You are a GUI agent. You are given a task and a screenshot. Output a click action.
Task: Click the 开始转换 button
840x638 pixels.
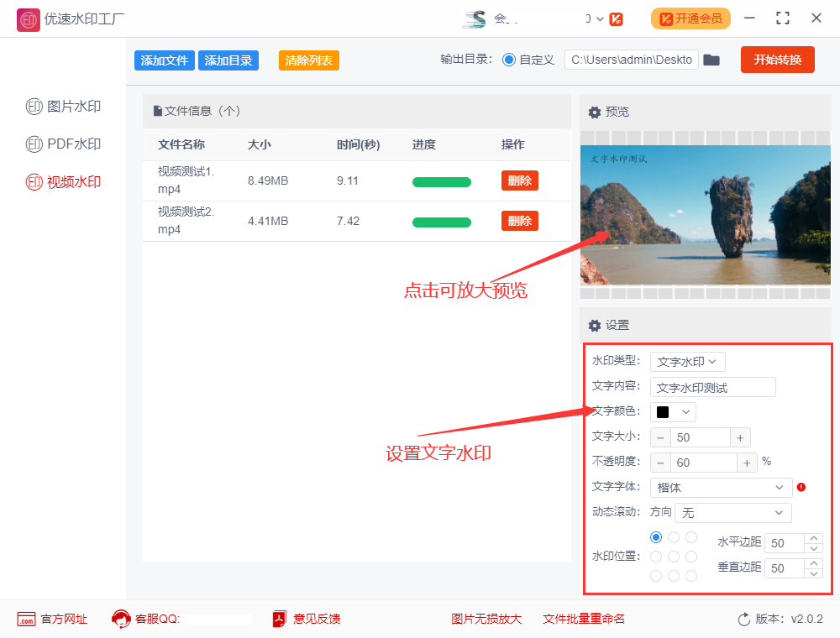click(x=777, y=60)
